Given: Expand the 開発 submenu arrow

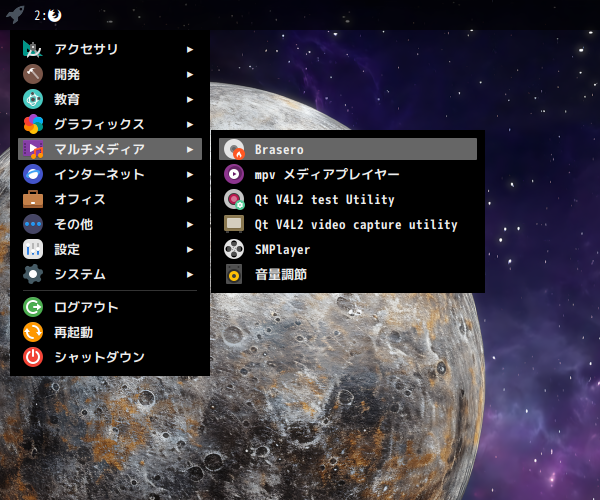Looking at the screenshot, I should 190,74.
